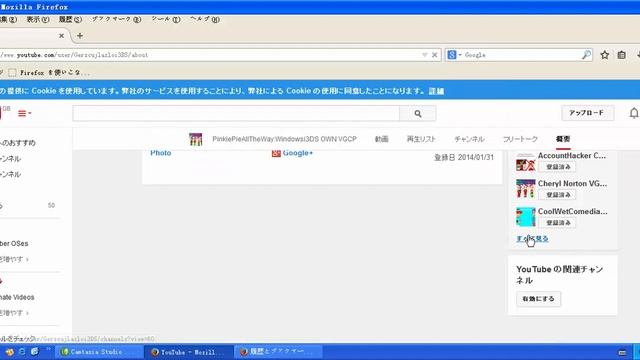Click すべて見る link in featured channels
The width and height of the screenshot is (640, 360).
point(532,239)
